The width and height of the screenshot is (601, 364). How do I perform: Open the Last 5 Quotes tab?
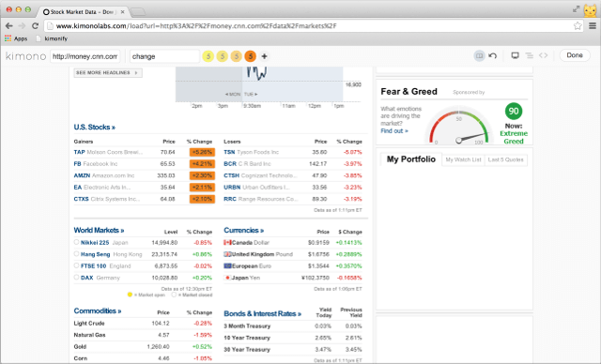tap(505, 159)
